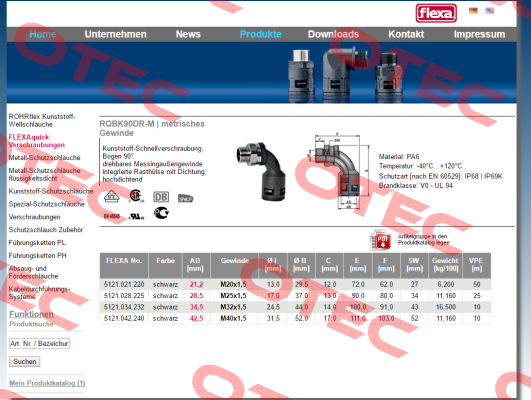531x400 pixels.
Task: Open the Unternehmen menu item
Action: pyautogui.click(x=115, y=34)
